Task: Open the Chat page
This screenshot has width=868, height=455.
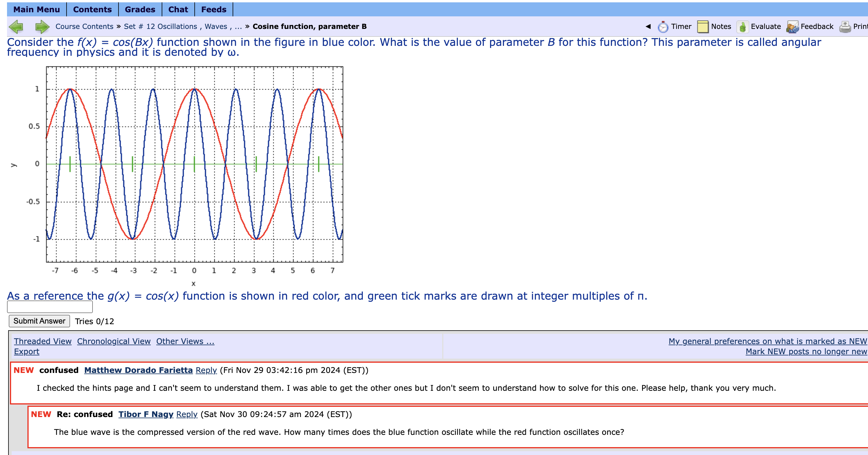Action: pos(178,9)
